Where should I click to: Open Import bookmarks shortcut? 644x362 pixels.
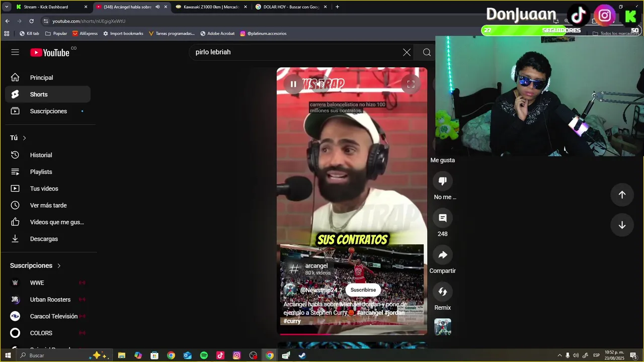123,34
